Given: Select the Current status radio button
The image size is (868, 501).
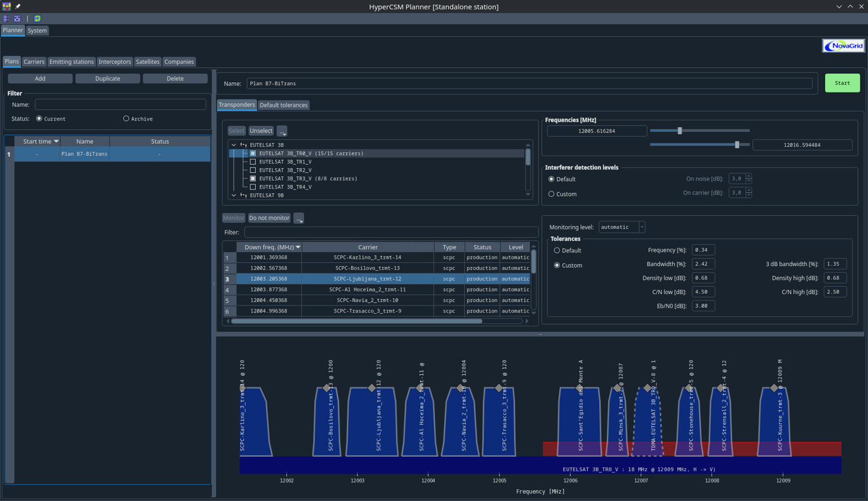Looking at the screenshot, I should 39,119.
